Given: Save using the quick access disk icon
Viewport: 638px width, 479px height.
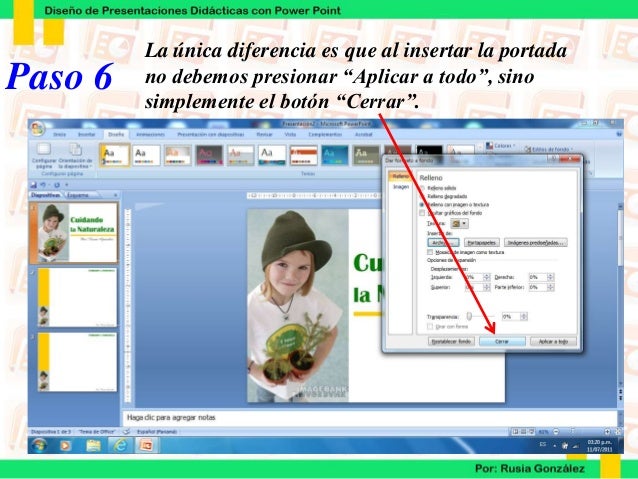Looking at the screenshot, I should [34, 185].
